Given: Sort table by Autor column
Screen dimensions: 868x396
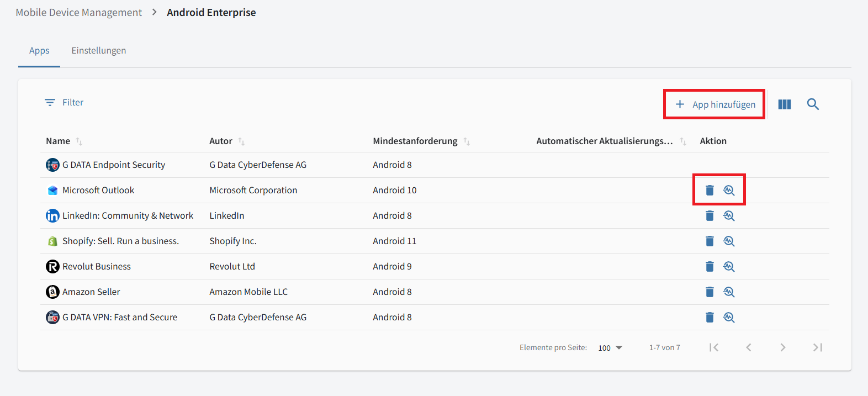Looking at the screenshot, I should (x=241, y=142).
